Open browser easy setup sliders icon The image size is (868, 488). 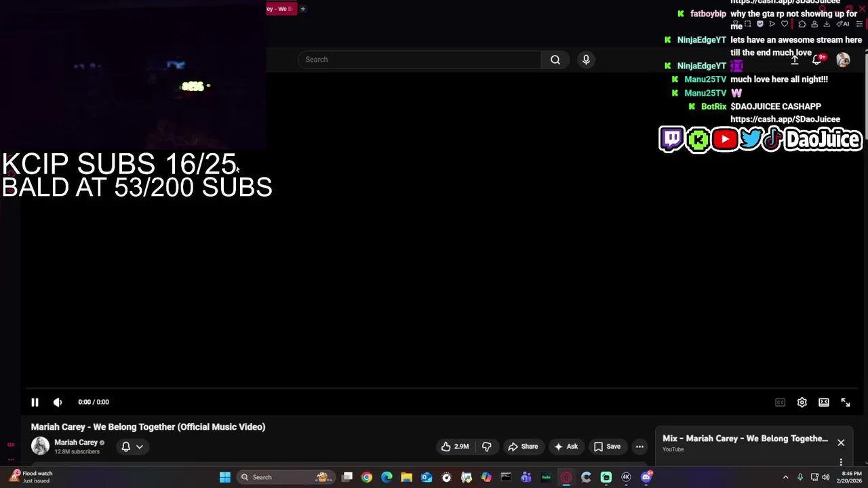(x=859, y=24)
